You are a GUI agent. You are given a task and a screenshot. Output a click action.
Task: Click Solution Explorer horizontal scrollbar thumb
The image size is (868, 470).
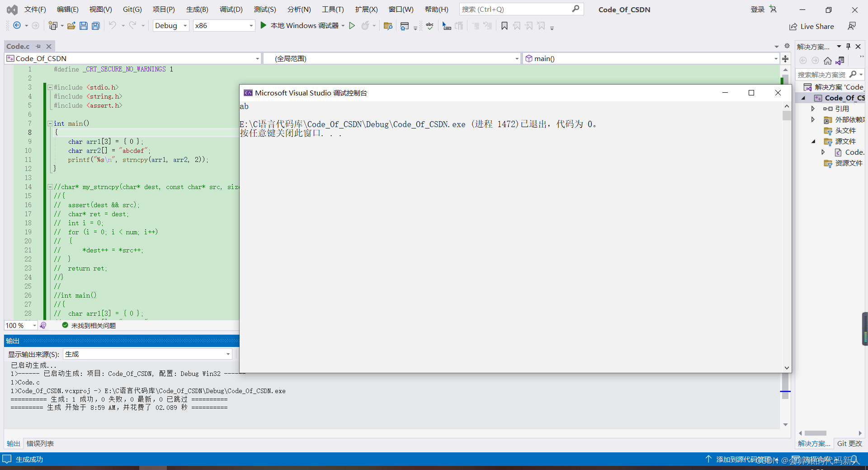[816, 433]
